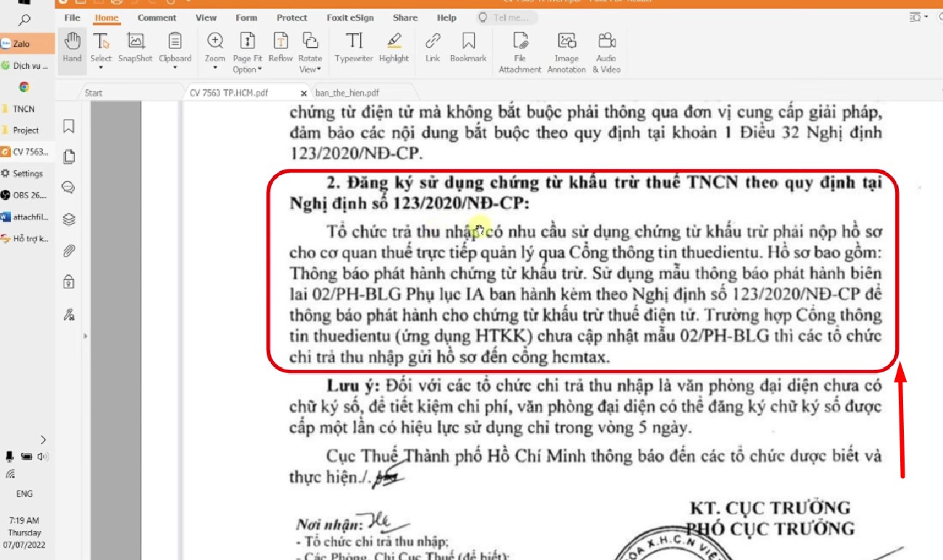Close the CV 7563 TP.HCM.pdf tab
The height and width of the screenshot is (560, 943).
[x=304, y=93]
